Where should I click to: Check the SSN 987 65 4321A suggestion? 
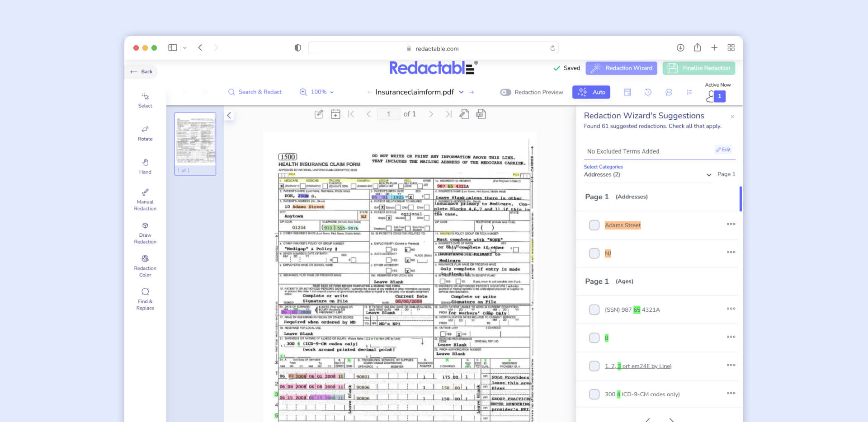(x=594, y=309)
